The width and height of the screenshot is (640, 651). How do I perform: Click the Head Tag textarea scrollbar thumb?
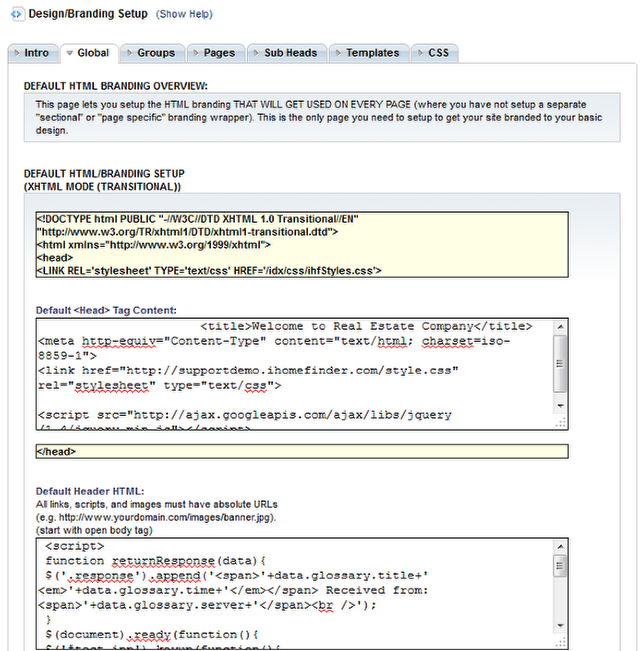point(560,364)
